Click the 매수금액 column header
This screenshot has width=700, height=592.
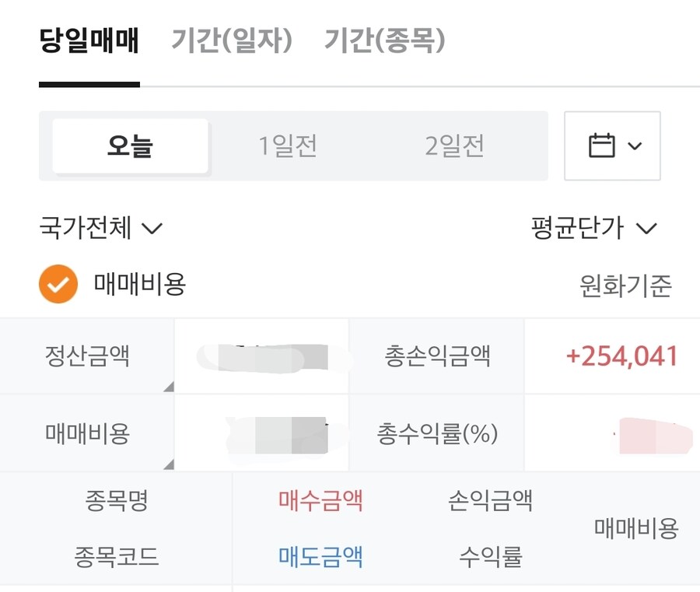click(320, 500)
